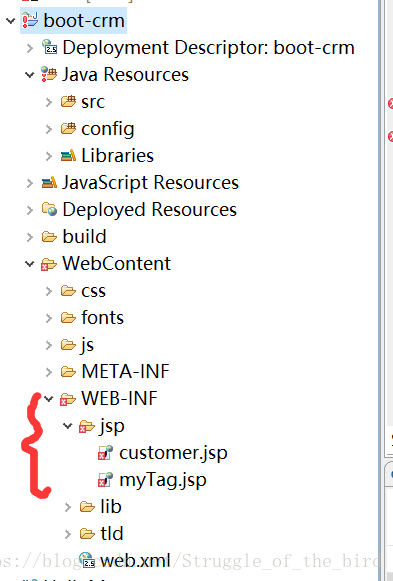Click the myTag.jsp file icon

pos(106,480)
